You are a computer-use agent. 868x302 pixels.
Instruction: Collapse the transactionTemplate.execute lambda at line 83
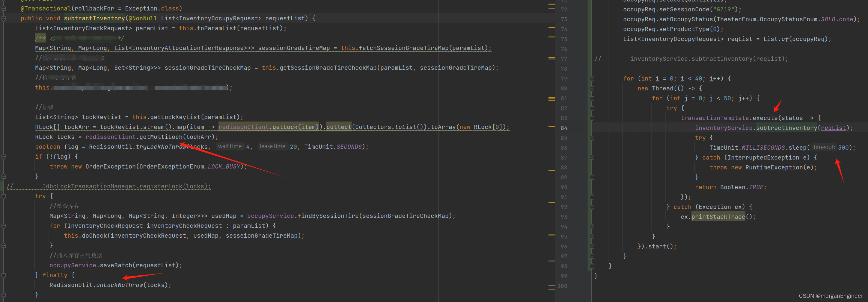pyautogui.click(x=592, y=118)
